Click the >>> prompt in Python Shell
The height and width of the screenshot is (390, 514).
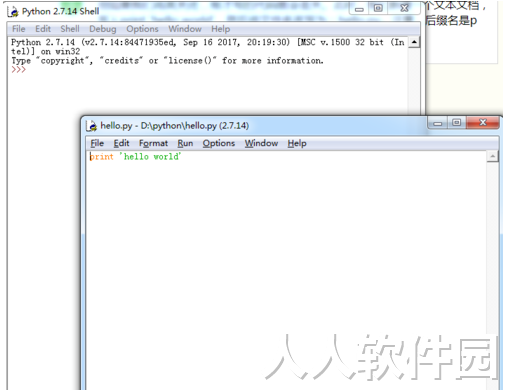18,70
